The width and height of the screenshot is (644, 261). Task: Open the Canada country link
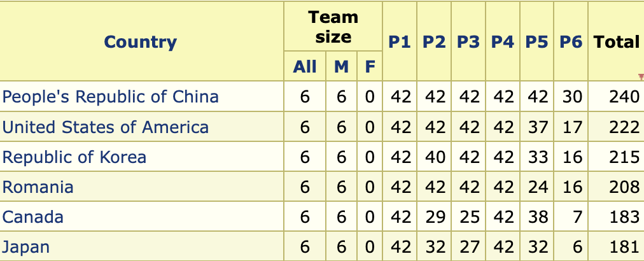[x=33, y=217]
